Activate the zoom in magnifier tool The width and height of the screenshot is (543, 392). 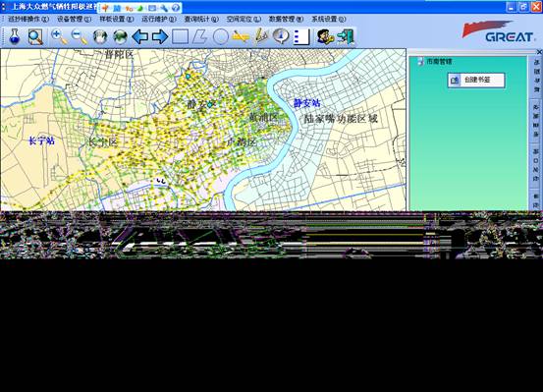(59, 36)
